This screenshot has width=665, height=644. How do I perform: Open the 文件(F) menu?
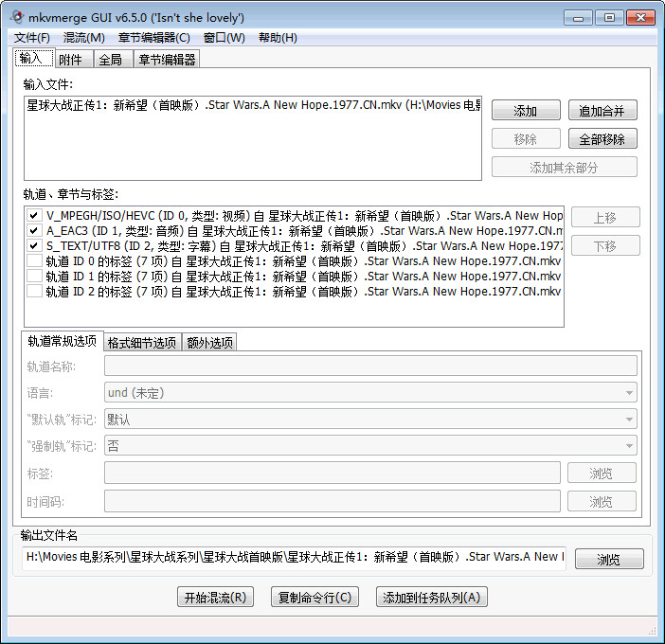click(x=32, y=38)
